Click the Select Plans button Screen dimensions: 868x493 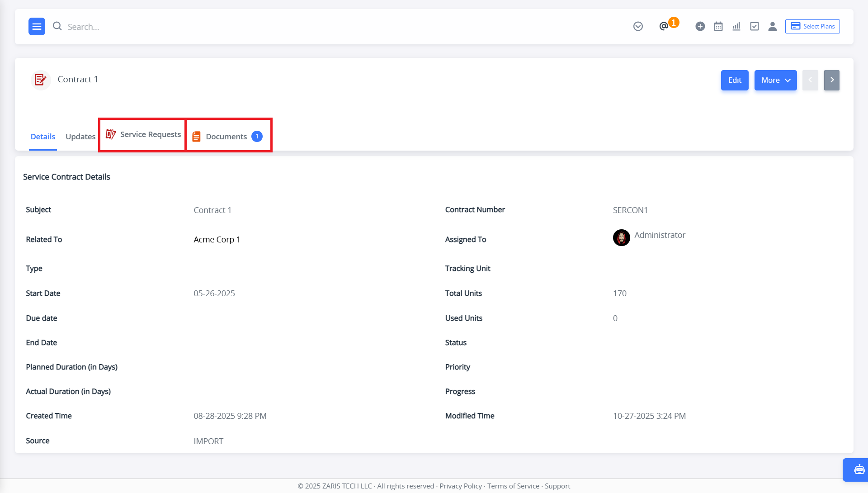[x=812, y=26]
